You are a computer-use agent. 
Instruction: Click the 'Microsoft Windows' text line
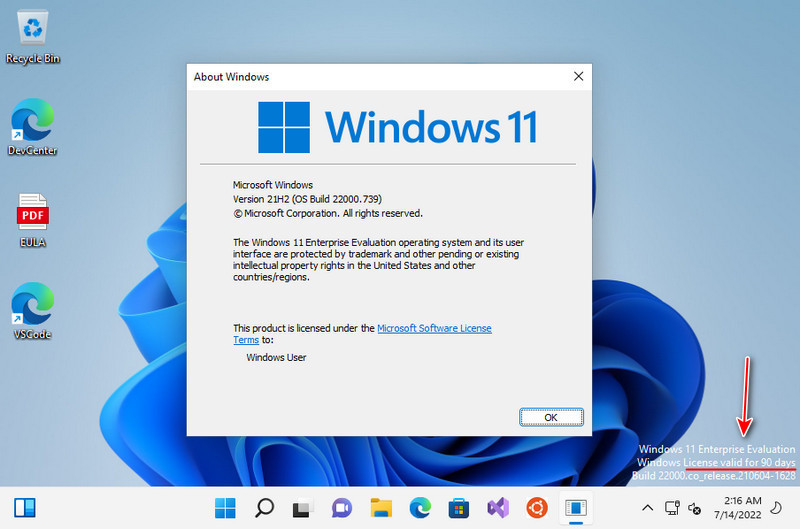tap(272, 185)
